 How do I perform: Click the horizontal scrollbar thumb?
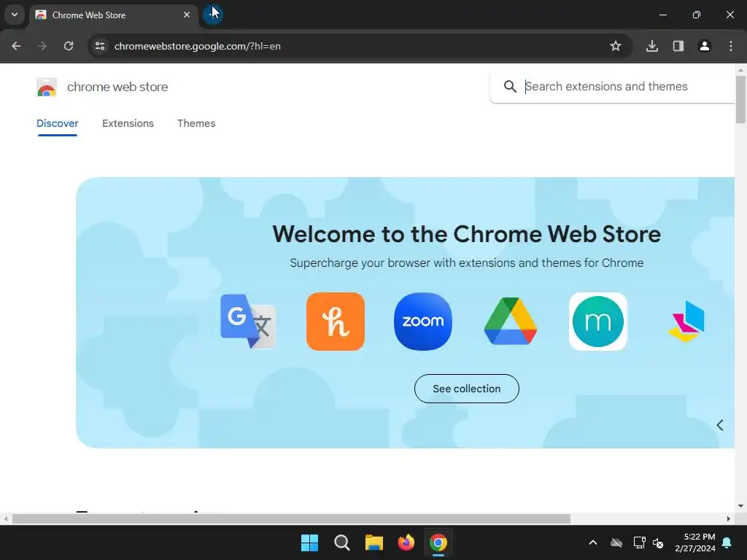[x=291, y=518]
